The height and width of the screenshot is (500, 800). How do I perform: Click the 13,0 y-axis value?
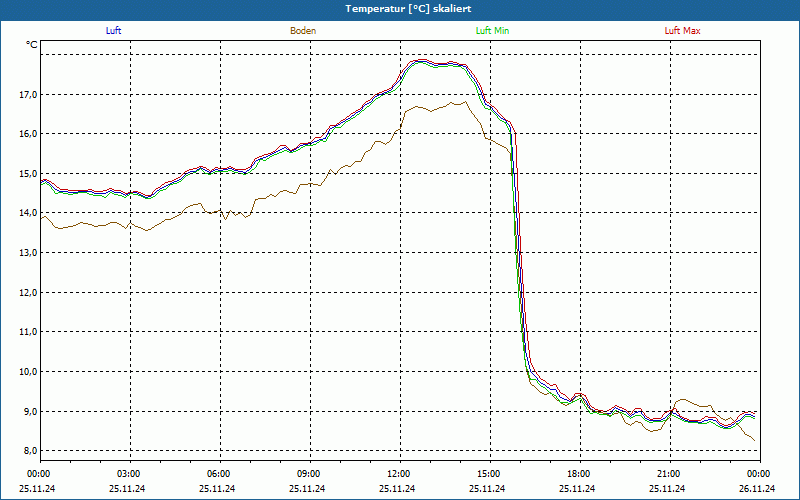click(28, 253)
